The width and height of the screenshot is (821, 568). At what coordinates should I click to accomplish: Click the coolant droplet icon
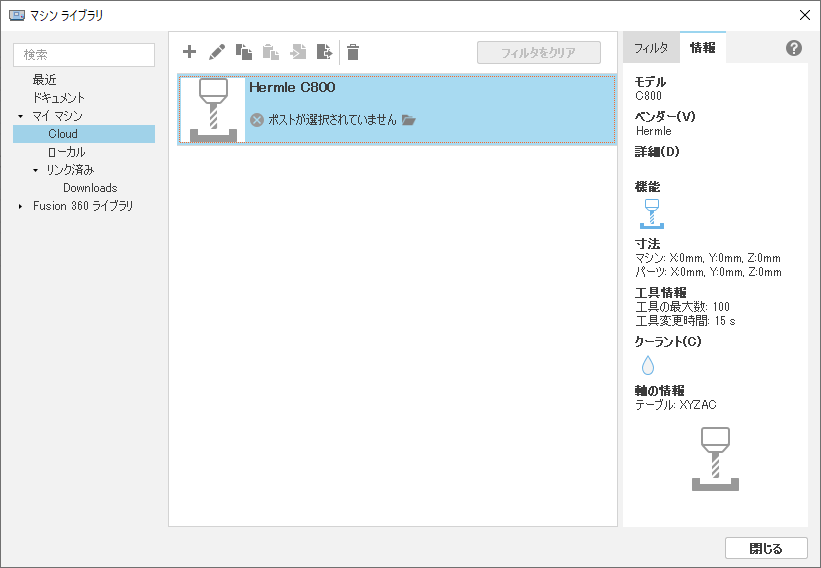click(x=648, y=365)
